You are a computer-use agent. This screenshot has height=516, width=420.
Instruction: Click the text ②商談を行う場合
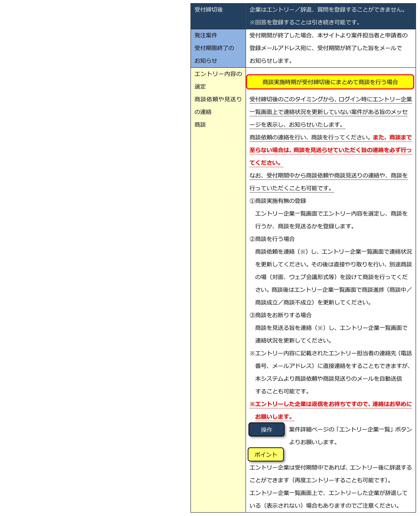272,239
